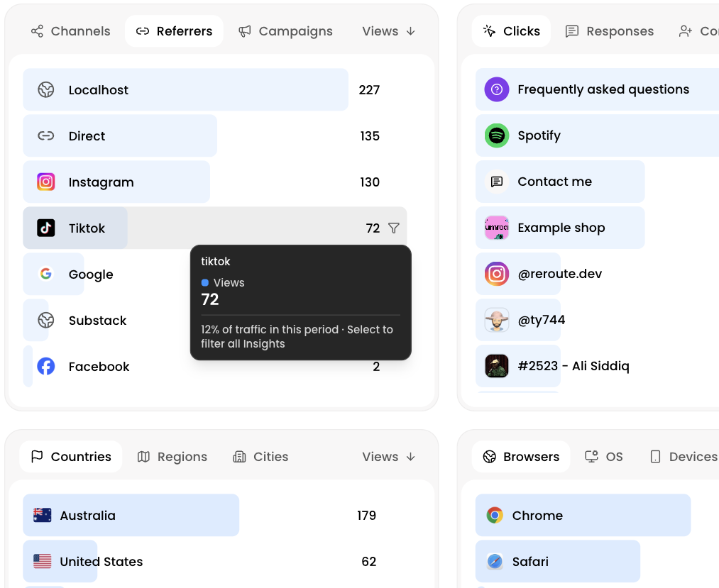The width and height of the screenshot is (719, 588).
Task: Select the Frequently asked questions row
Action: click(x=597, y=89)
